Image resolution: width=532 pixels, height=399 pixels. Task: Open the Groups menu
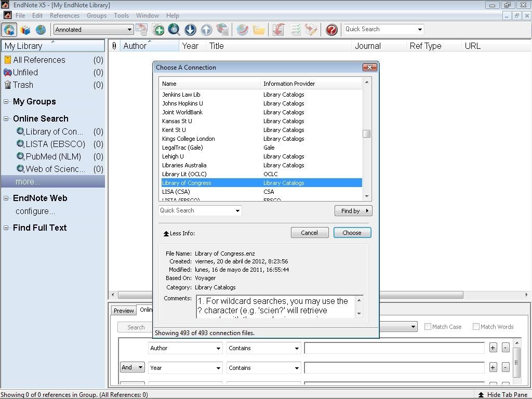point(97,16)
